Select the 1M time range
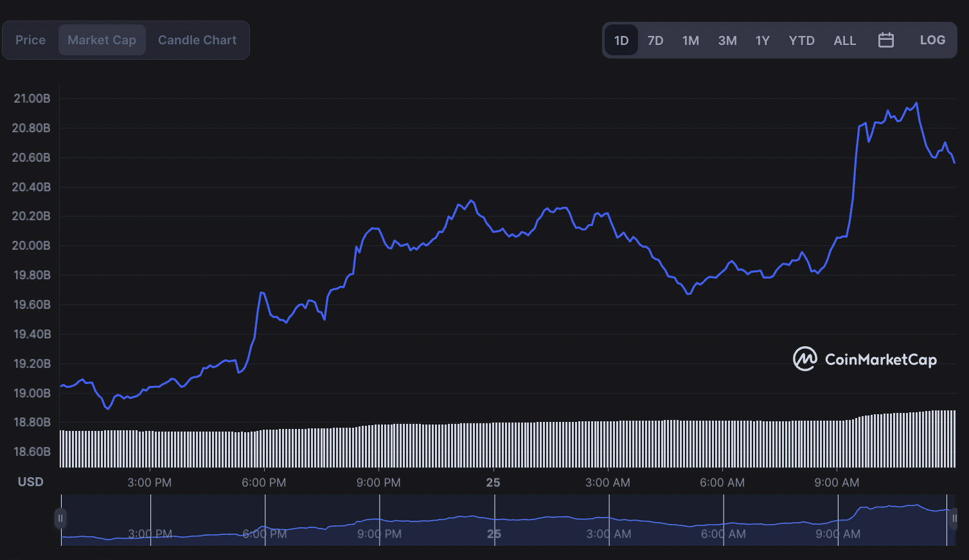This screenshot has height=560, width=969. 691,40
